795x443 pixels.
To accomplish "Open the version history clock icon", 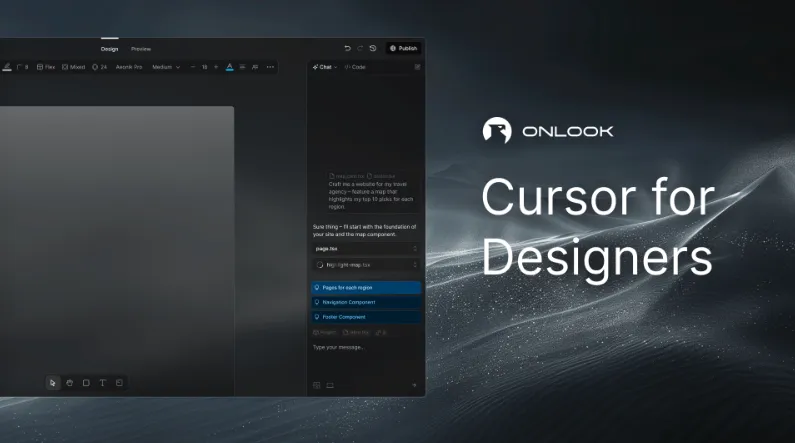I will tap(373, 48).
